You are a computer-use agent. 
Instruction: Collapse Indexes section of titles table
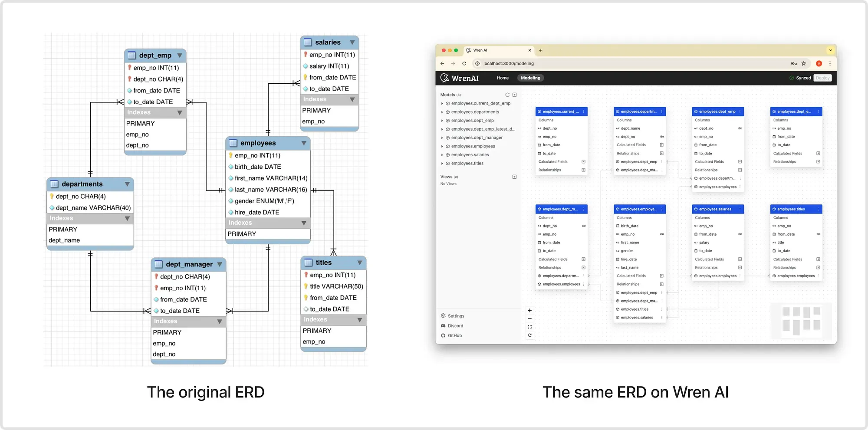[x=360, y=320]
